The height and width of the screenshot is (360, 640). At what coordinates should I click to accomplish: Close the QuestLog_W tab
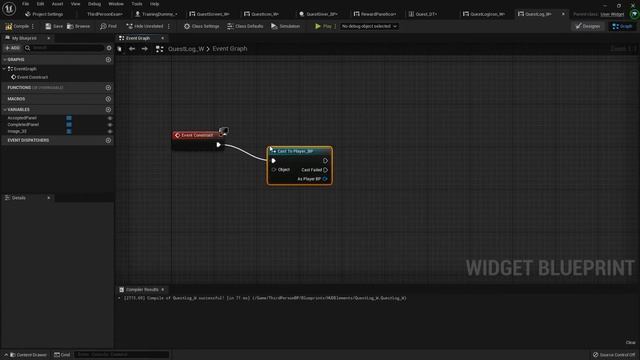[x=563, y=14]
